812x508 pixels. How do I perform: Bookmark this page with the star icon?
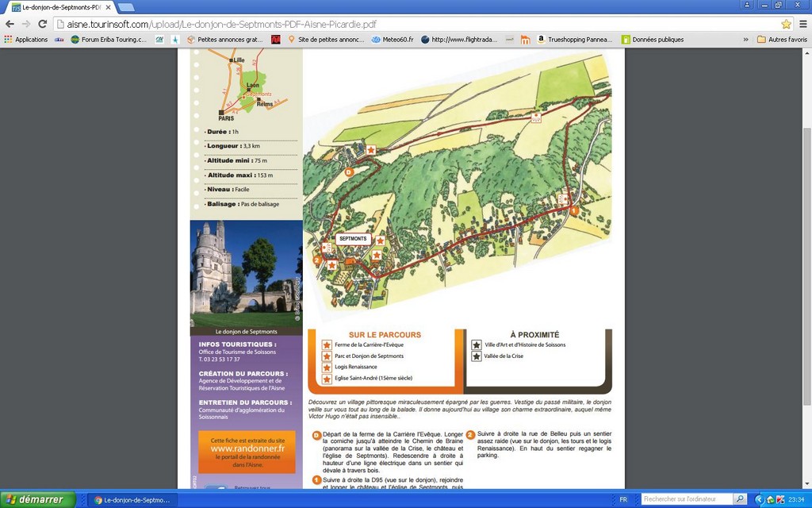(786, 24)
